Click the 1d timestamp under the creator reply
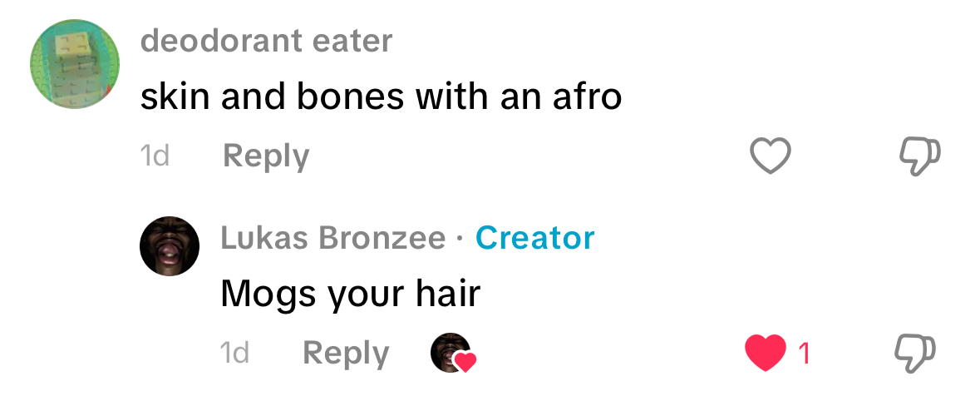Viewport: 980px width, 396px height. pyautogui.click(x=234, y=353)
